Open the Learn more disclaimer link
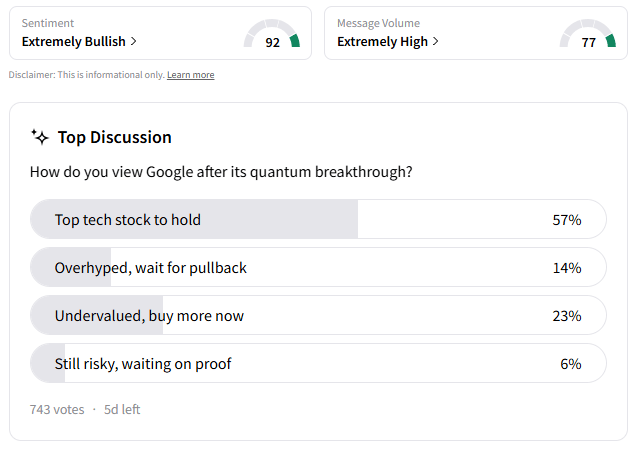 pos(190,75)
